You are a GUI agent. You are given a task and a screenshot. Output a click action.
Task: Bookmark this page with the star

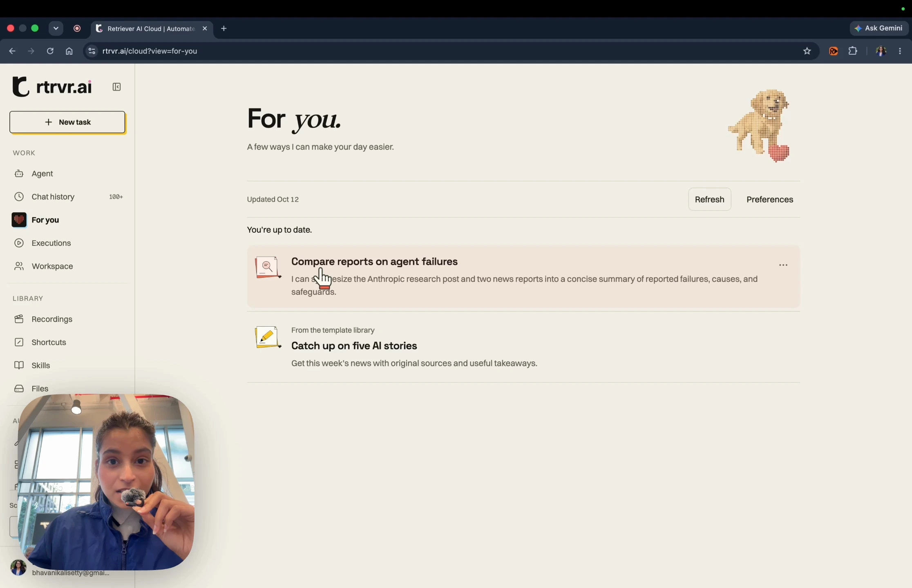point(807,51)
